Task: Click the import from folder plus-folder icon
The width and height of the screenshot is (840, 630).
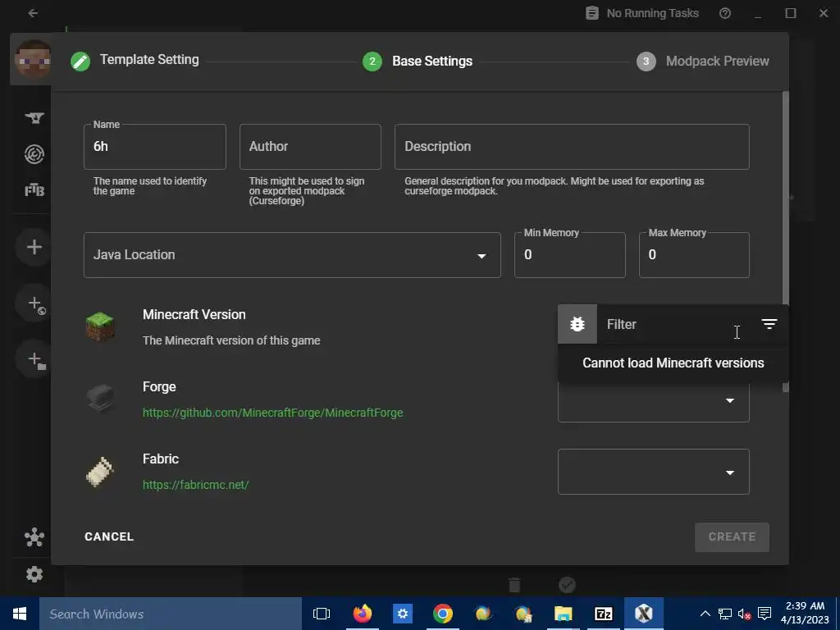Action: 34,359
